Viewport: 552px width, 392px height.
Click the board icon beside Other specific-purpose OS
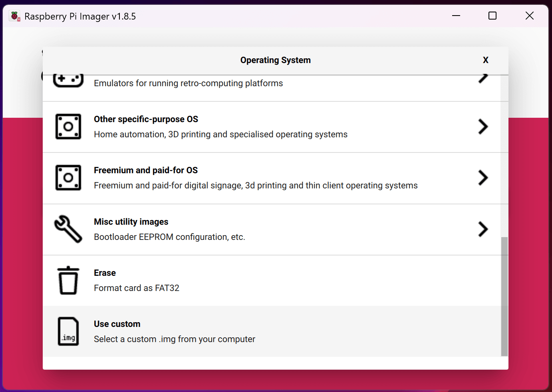point(68,127)
